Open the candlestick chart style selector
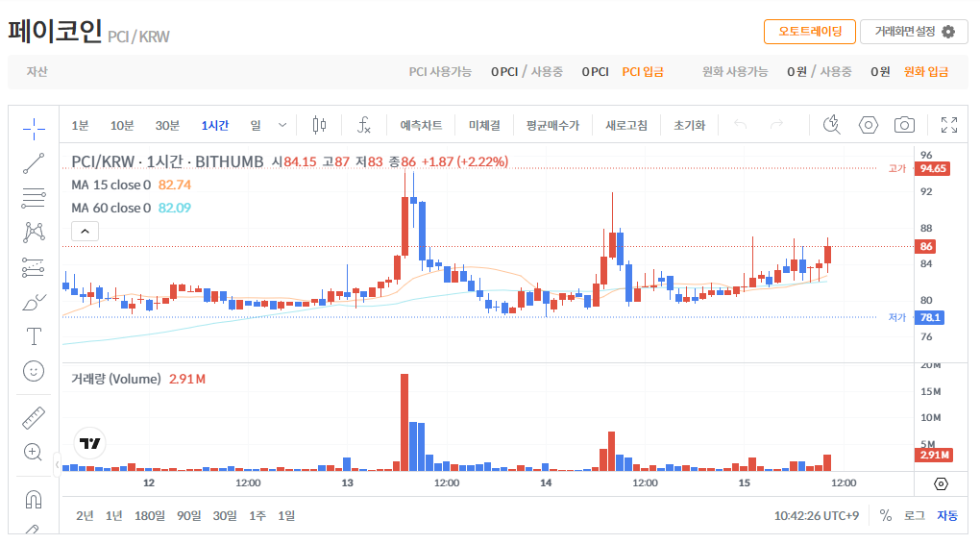The width and height of the screenshot is (980, 544). pyautogui.click(x=320, y=125)
